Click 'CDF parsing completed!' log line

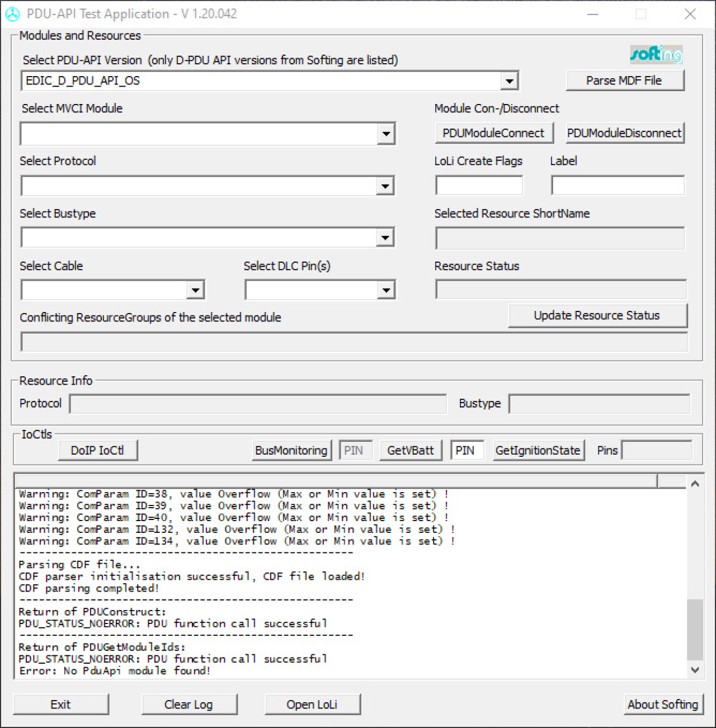click(89, 588)
